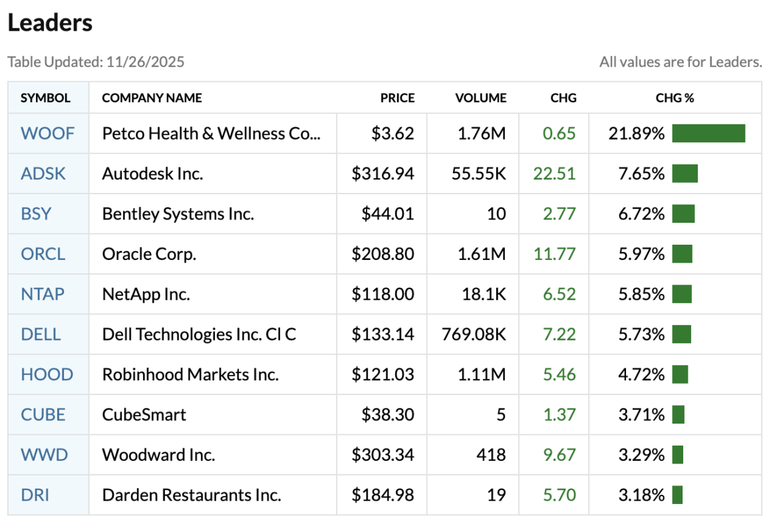Click the Petco Health & Wellness name
Screen dimensions: 777x532
(211, 134)
